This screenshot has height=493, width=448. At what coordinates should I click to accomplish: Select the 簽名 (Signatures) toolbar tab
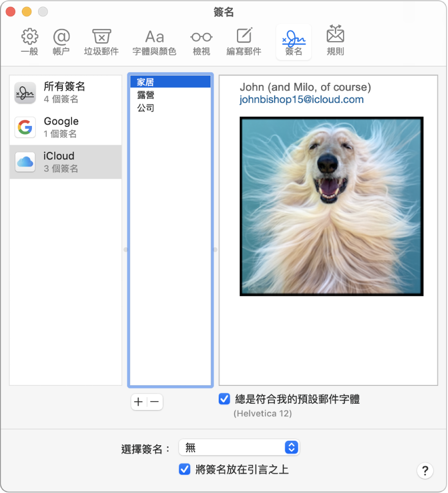(293, 42)
